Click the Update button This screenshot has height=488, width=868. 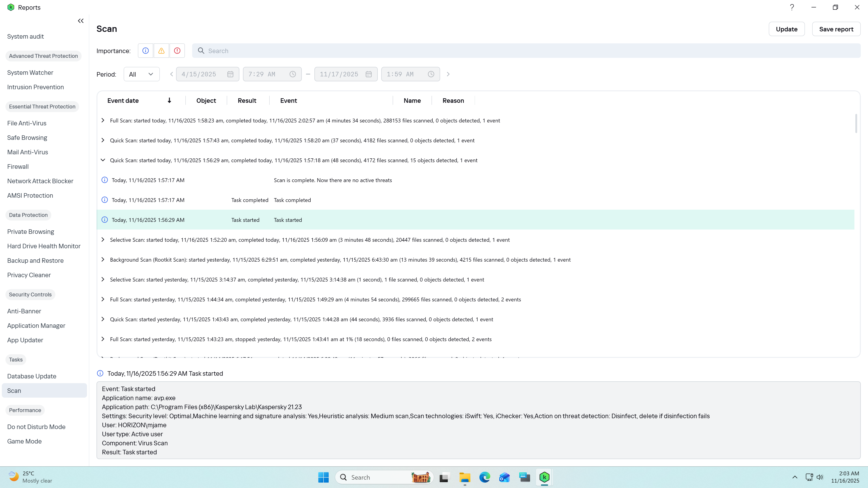786,29
